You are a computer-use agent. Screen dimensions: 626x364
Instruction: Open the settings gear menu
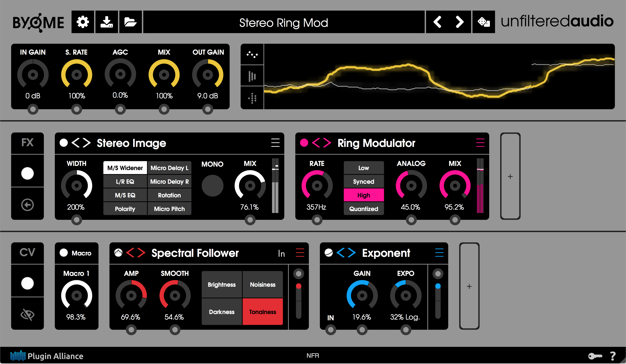point(83,22)
